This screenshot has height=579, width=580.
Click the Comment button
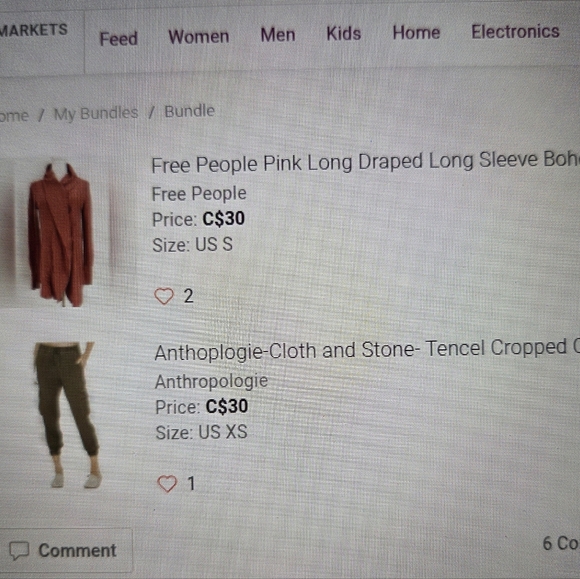(x=66, y=551)
